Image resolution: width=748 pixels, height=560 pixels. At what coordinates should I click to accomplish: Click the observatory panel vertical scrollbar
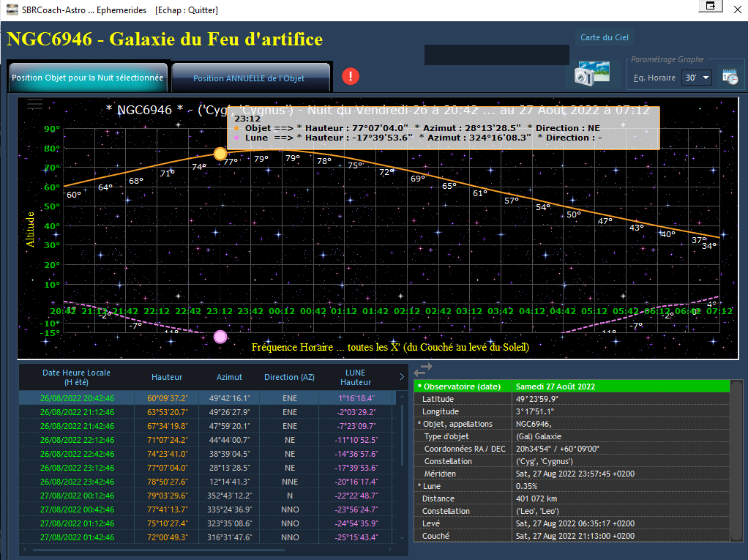coord(736,460)
